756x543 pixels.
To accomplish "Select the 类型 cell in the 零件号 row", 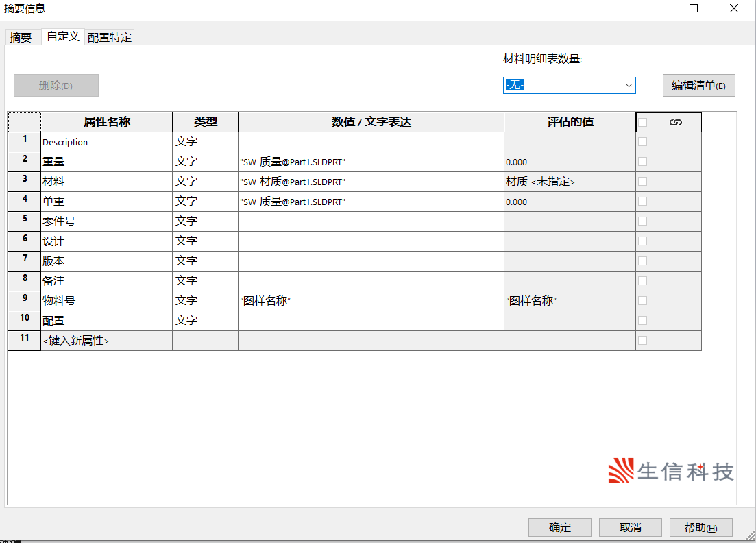I will point(205,221).
